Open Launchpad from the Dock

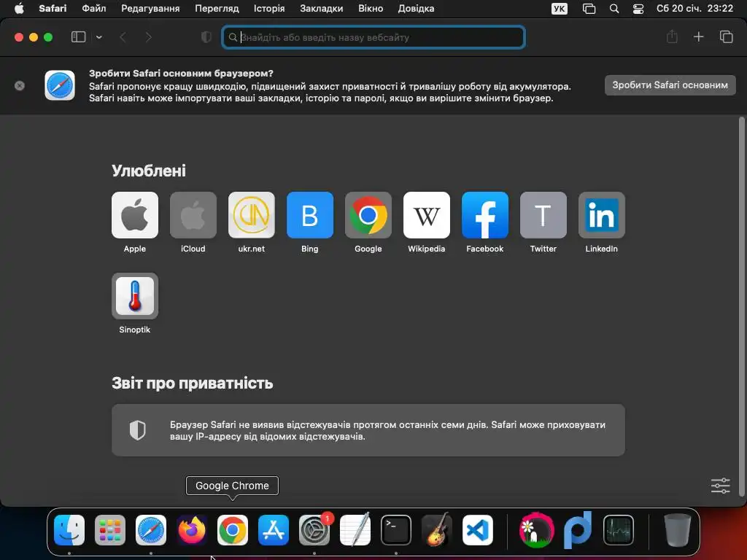(x=110, y=530)
